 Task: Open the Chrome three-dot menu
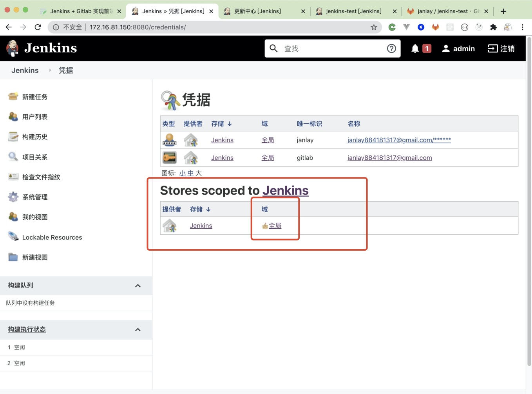point(522,27)
